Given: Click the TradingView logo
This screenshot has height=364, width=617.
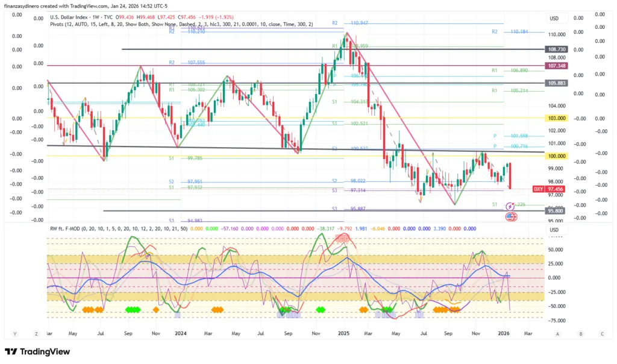Looking at the screenshot, I should click(37, 351).
